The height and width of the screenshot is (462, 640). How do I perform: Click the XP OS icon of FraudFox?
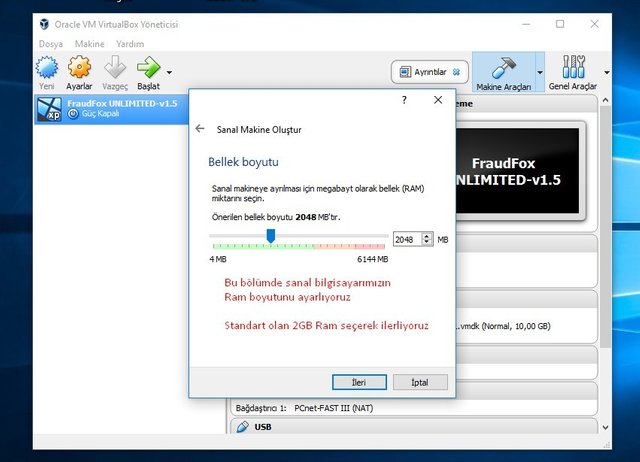click(49, 109)
